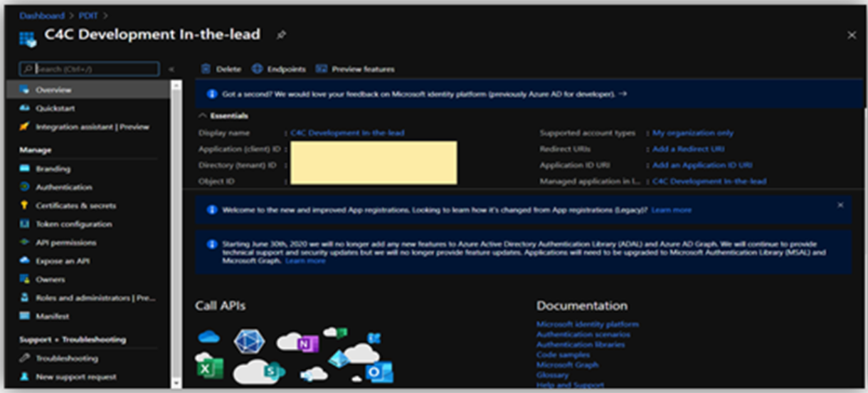Image resolution: width=868 pixels, height=393 pixels.
Task: Click the Troubleshooting wrench icon
Action: 24,358
